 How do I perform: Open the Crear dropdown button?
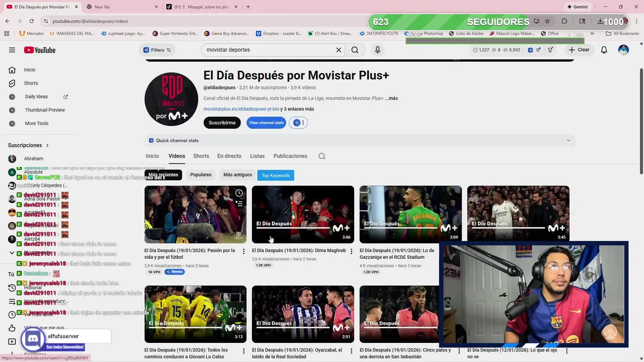pyautogui.click(x=579, y=50)
